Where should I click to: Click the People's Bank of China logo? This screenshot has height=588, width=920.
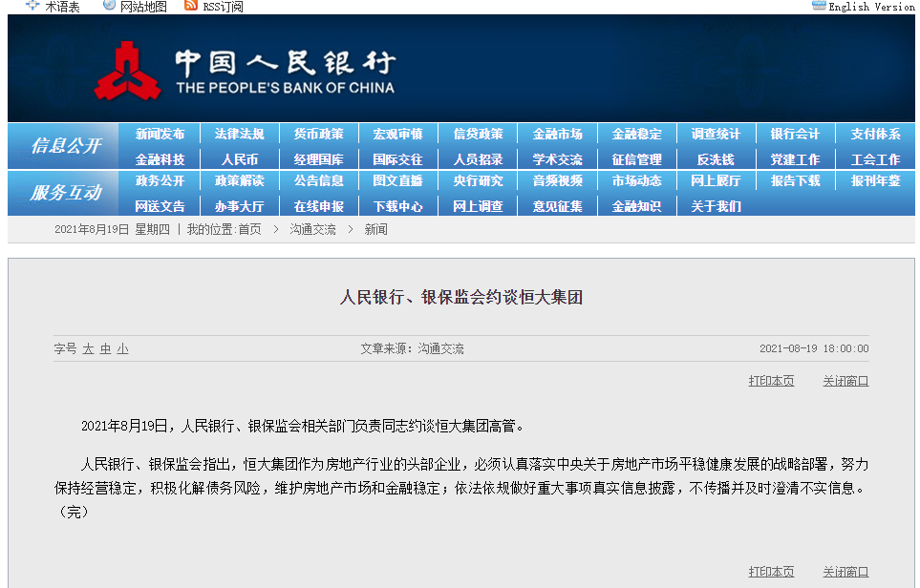126,70
